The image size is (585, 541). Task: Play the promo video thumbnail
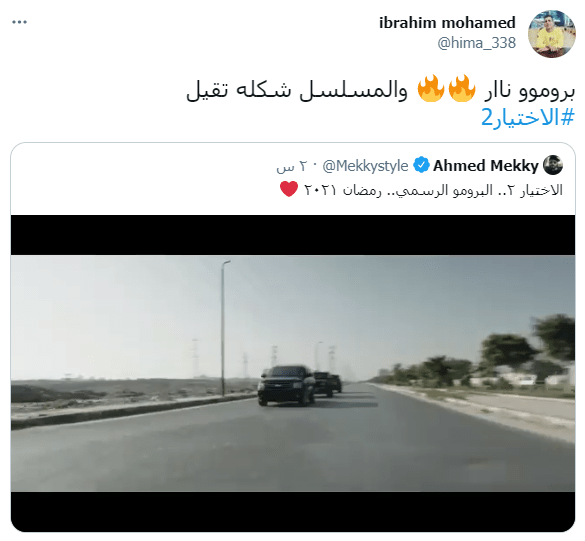[293, 373]
